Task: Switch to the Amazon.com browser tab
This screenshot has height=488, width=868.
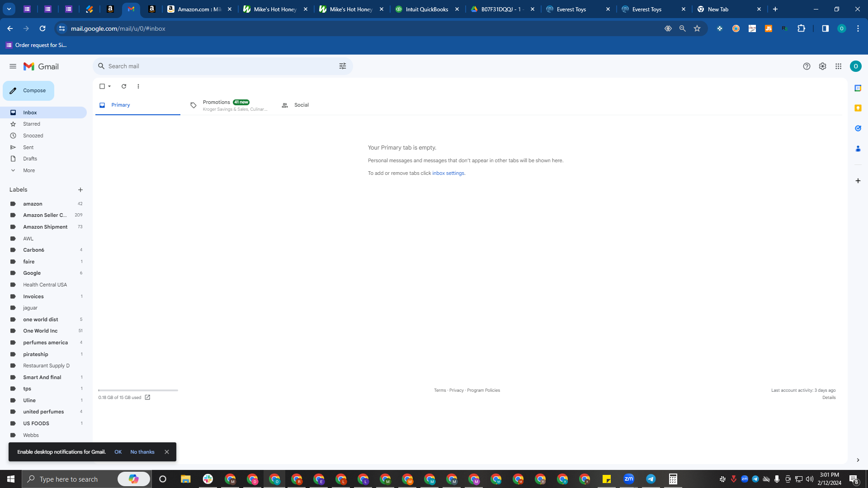Action: [x=199, y=9]
